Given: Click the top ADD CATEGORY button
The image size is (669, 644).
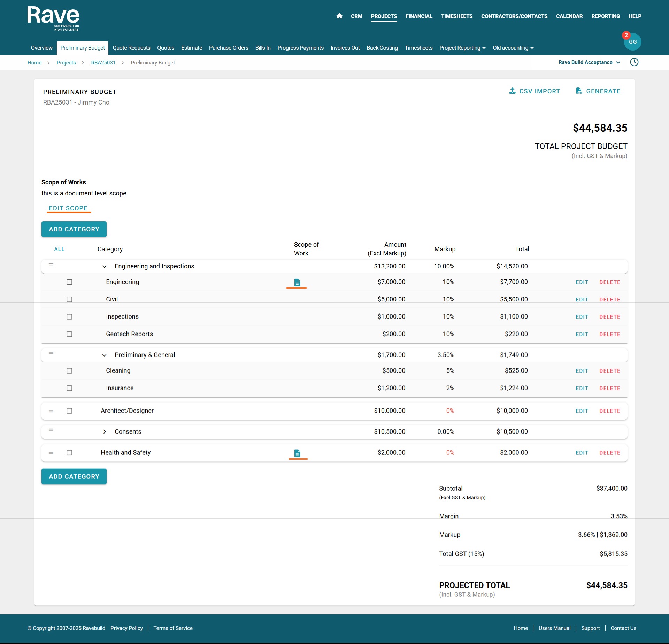Looking at the screenshot, I should [x=74, y=229].
